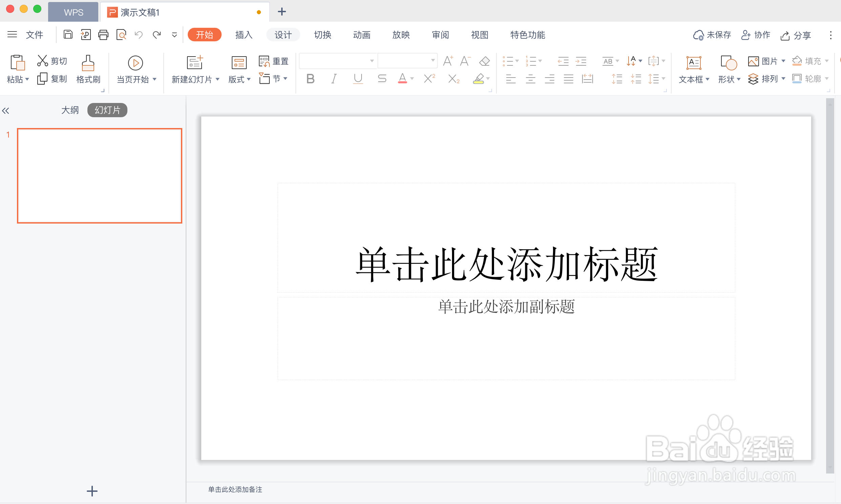Open the font name combo box
841x504 pixels.
coord(337,61)
